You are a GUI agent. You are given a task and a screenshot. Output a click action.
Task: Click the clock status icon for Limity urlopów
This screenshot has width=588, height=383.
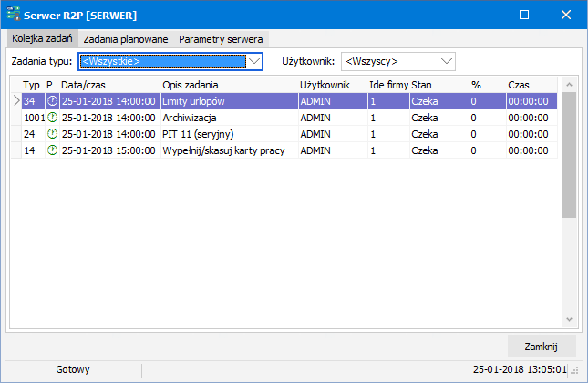pyautogui.click(x=52, y=101)
